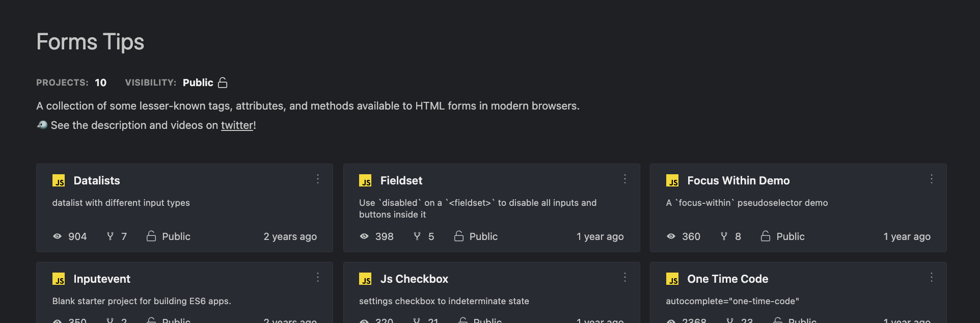Screen dimensions: 980x323
Task: Open the Datalists project title
Action: tap(97, 181)
